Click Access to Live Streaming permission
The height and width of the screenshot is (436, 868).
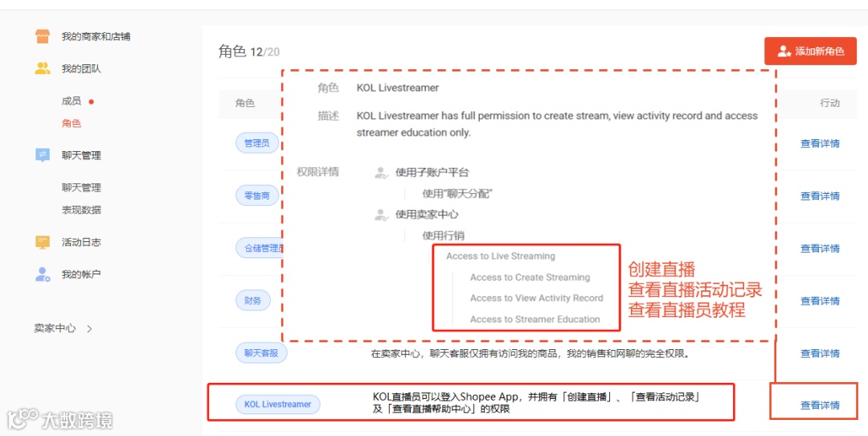501,256
